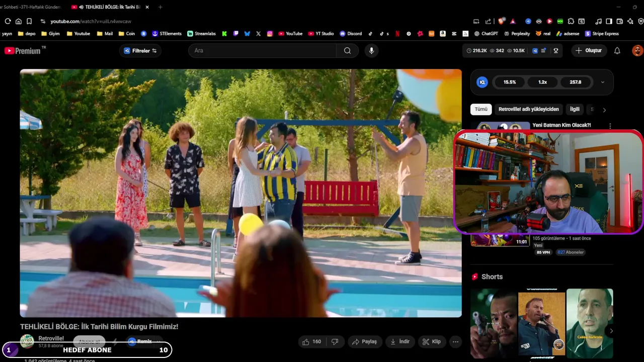Switch to the Sohbeti -371- browser tab
The height and width of the screenshot is (362, 644).
point(31,7)
